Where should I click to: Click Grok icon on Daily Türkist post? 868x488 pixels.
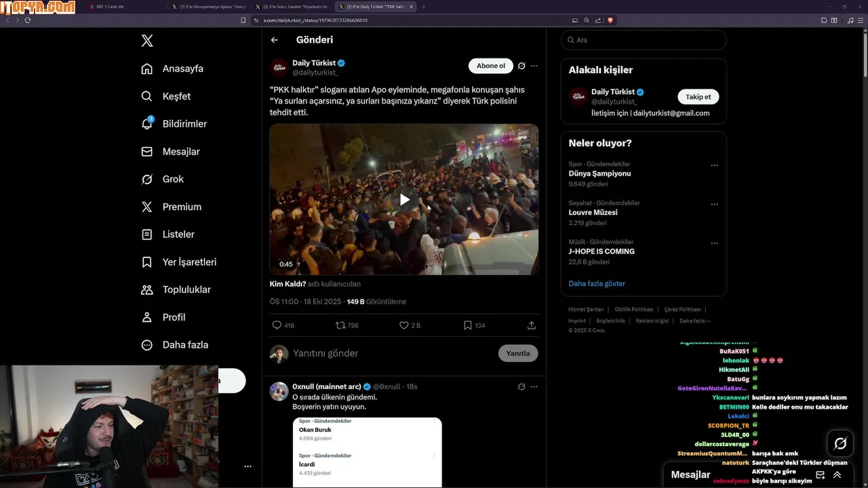pos(521,66)
